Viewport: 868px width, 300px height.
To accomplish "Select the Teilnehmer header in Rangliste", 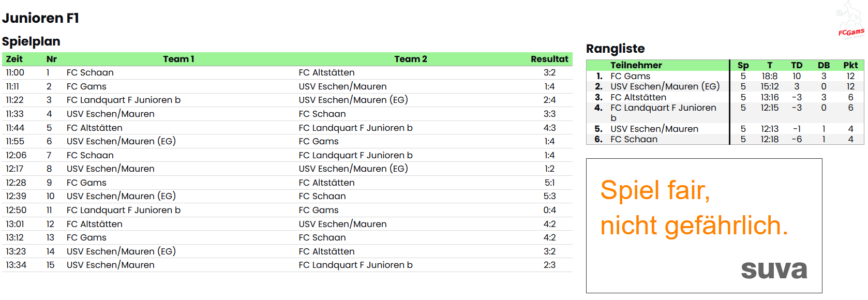I will (x=636, y=65).
